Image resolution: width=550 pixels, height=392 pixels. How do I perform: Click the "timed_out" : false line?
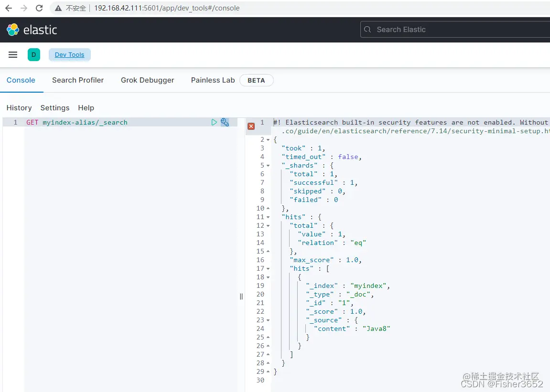[x=321, y=157]
